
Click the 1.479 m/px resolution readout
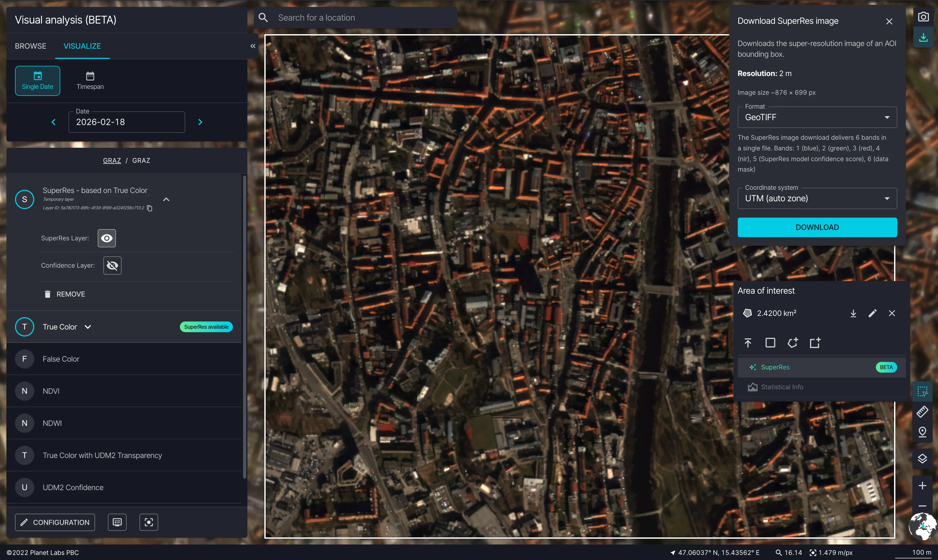(x=835, y=553)
